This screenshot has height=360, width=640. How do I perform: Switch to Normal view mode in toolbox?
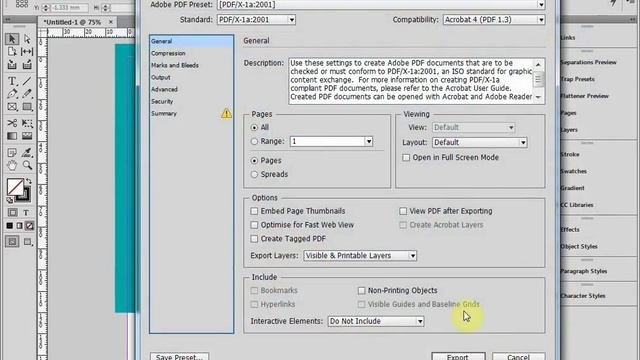(12, 242)
